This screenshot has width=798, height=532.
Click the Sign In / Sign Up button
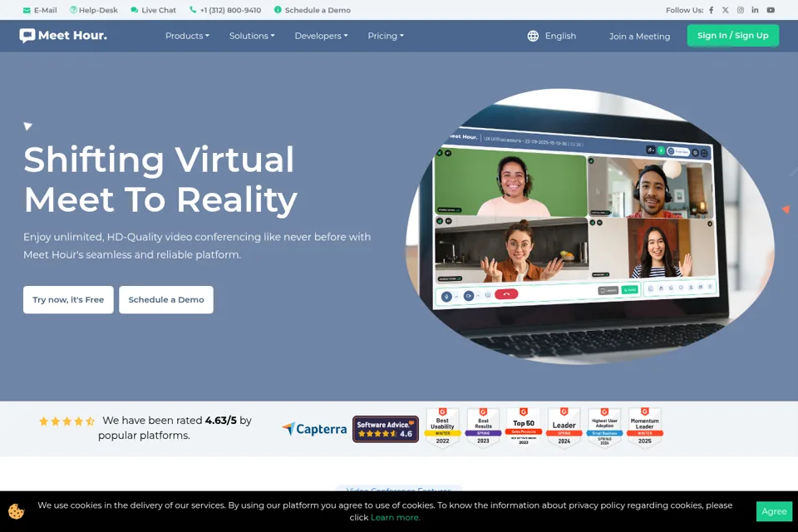732,36
